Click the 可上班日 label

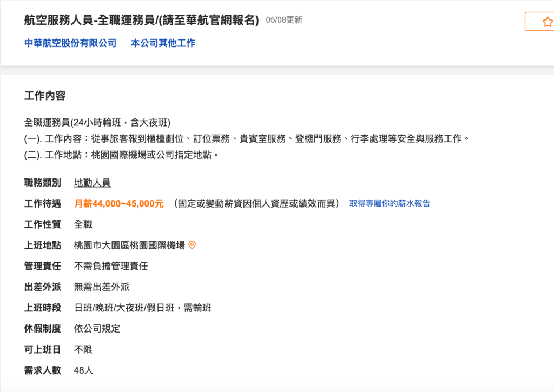click(x=42, y=349)
